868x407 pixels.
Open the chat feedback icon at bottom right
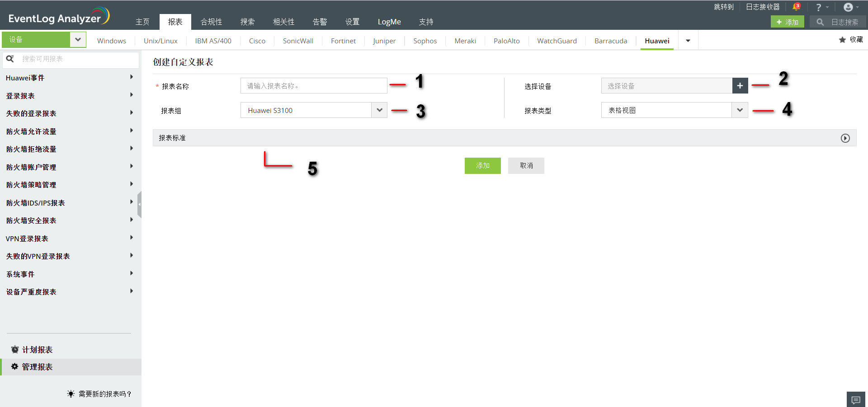(x=855, y=399)
